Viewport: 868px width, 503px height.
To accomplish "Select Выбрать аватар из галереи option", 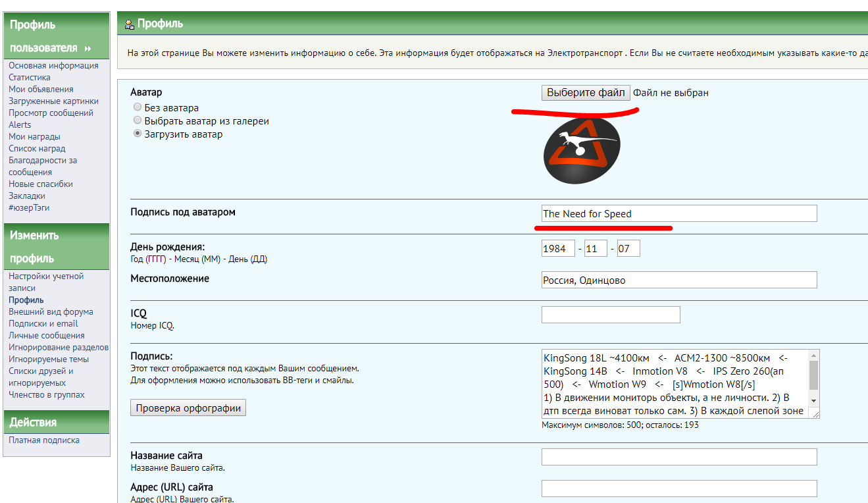I will [137, 120].
